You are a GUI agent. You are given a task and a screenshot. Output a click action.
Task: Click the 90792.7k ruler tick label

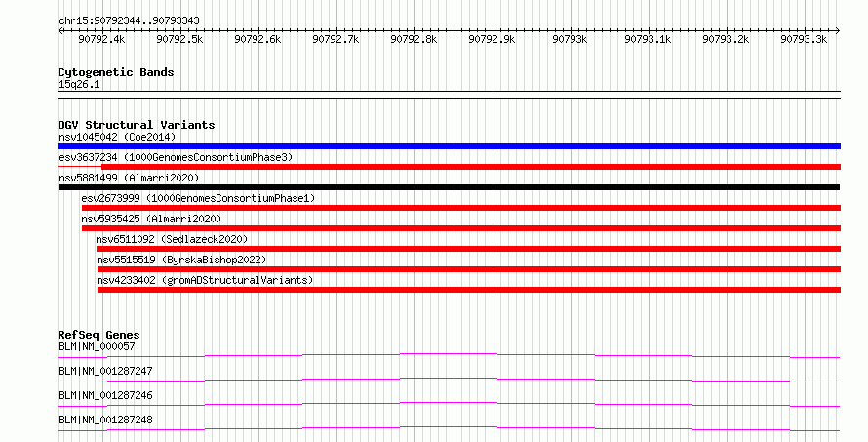(x=336, y=39)
